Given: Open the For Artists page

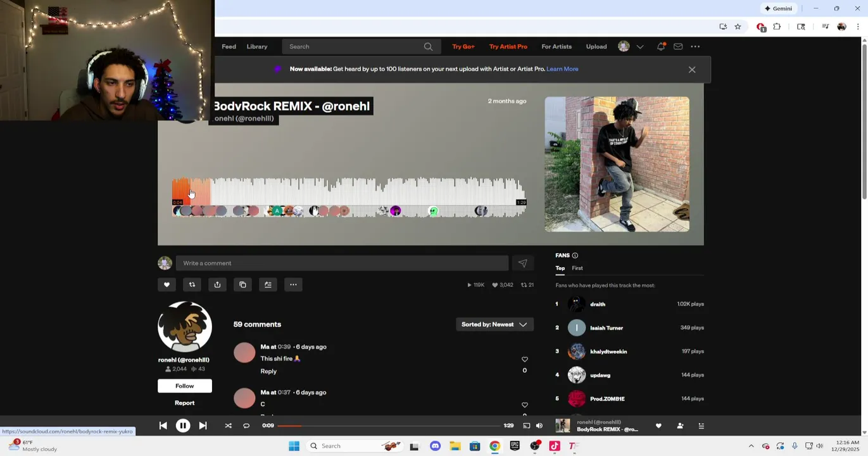Looking at the screenshot, I should coord(557,46).
